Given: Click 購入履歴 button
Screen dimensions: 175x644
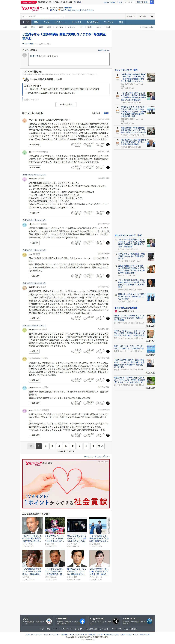Looking at the screenshot, I should coord(143,17).
